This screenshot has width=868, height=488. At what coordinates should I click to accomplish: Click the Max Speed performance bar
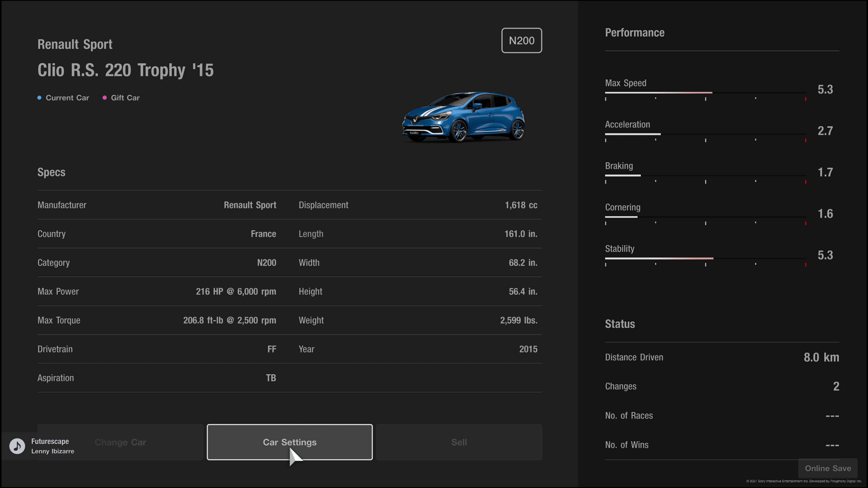705,93
